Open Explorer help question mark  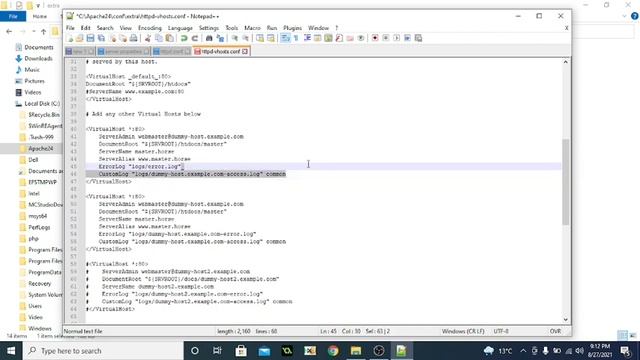634,16
